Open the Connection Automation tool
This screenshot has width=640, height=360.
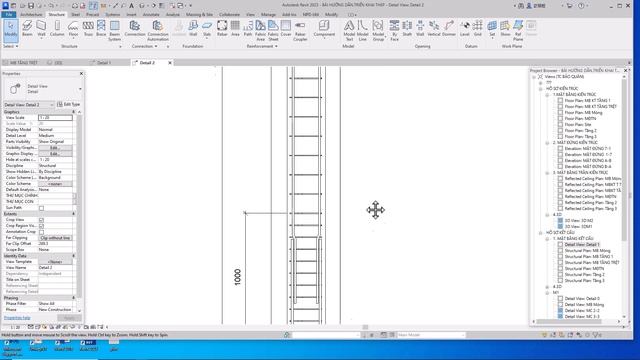[158, 30]
